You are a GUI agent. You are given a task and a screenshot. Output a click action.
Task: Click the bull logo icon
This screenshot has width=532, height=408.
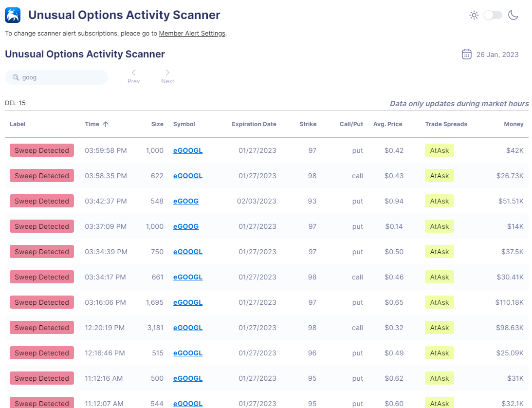point(13,15)
